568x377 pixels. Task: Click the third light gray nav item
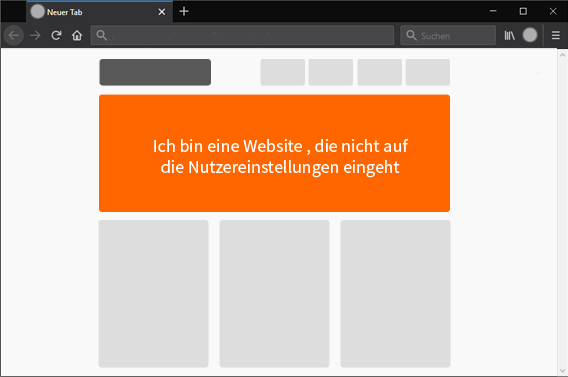(380, 72)
